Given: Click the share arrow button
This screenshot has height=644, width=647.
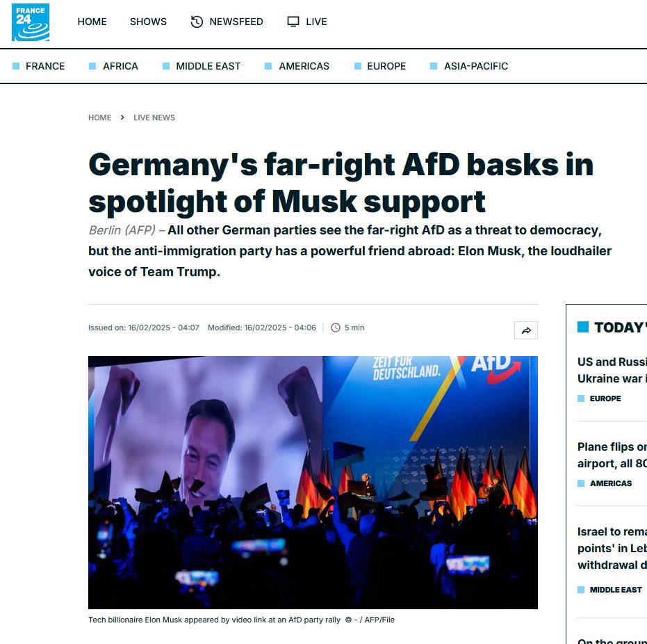Looking at the screenshot, I should [525, 330].
